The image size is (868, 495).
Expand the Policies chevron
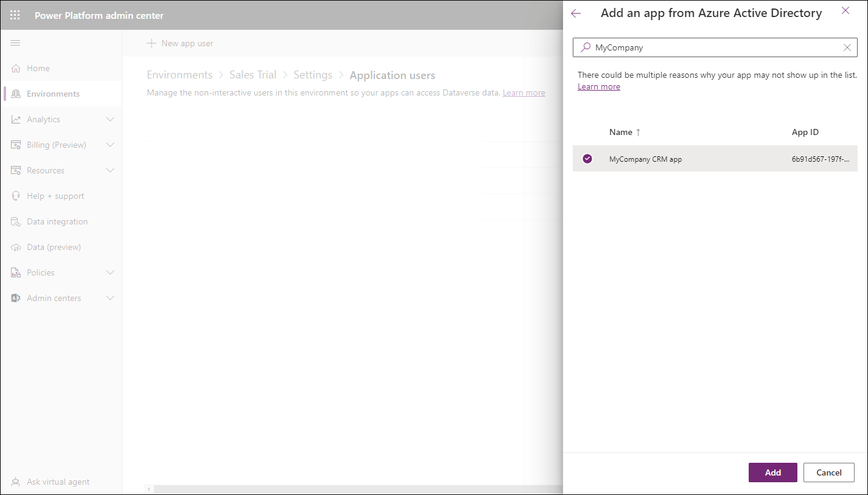(110, 272)
